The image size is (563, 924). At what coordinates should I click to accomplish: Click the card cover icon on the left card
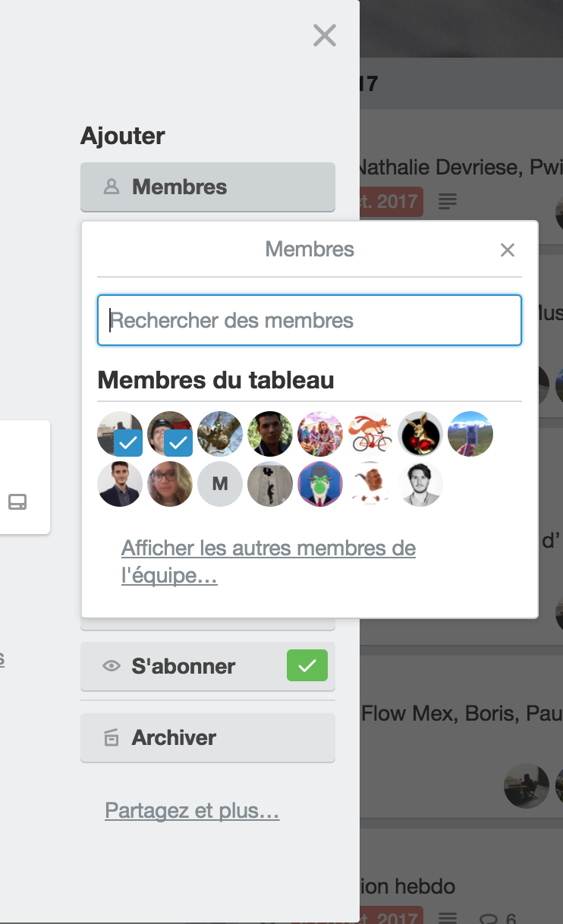tap(19, 501)
